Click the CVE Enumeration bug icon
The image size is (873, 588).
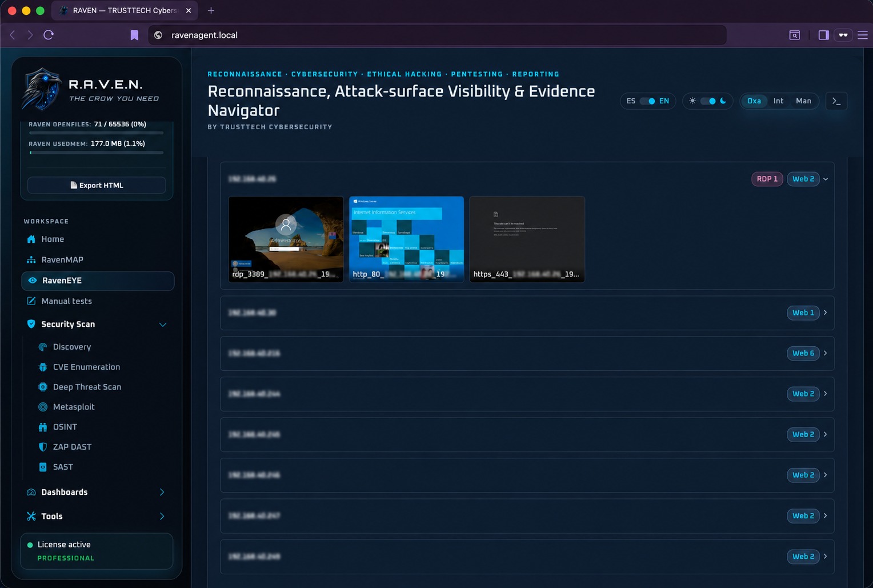(43, 367)
